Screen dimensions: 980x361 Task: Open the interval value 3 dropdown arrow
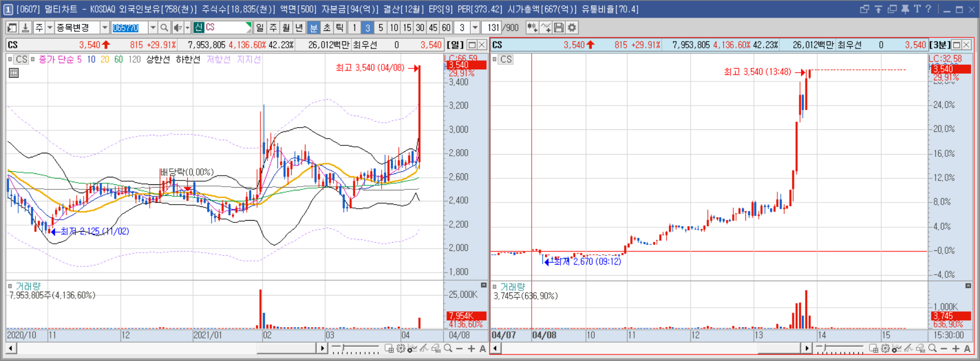(x=475, y=28)
